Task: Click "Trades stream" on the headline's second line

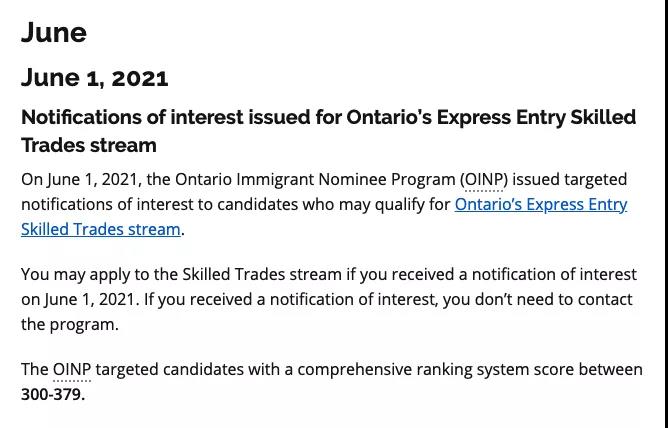Action: click(x=89, y=145)
